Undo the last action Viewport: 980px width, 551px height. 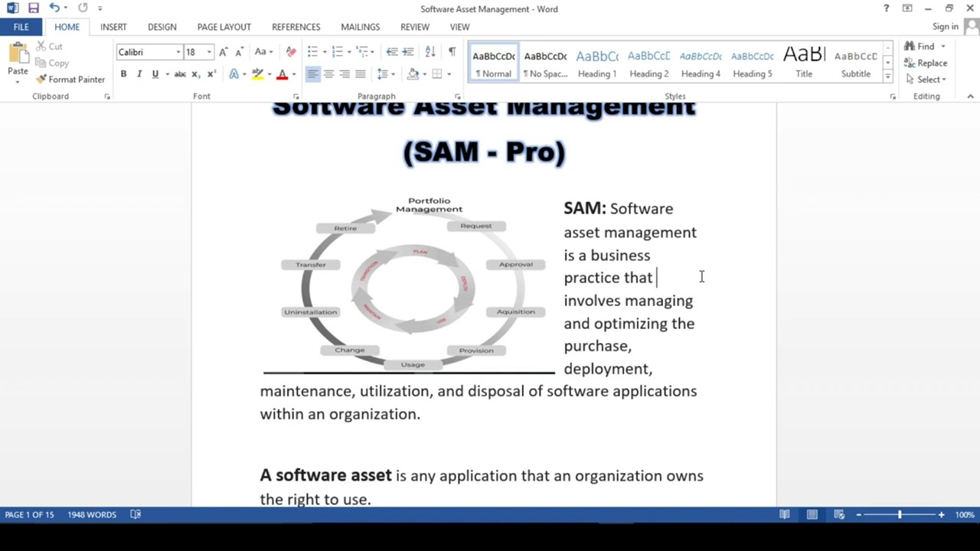coord(54,8)
